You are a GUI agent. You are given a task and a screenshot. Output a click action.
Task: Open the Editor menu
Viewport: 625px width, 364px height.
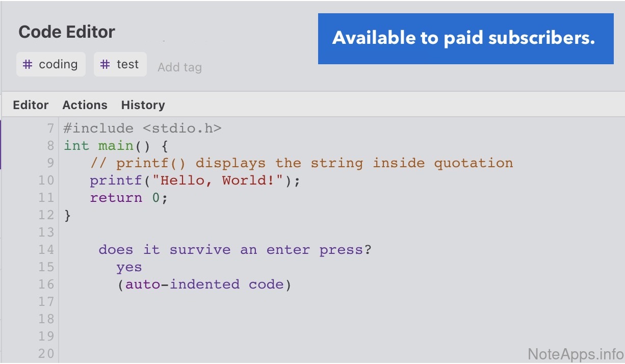(31, 105)
